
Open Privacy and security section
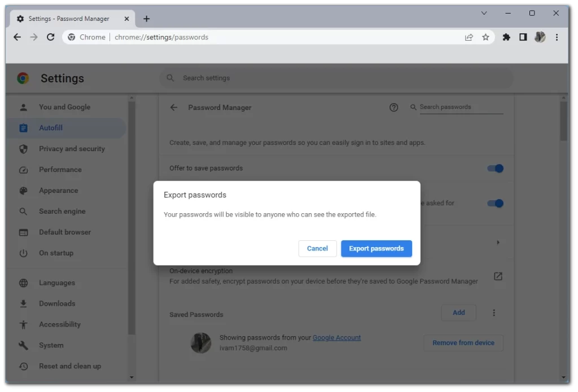coord(72,149)
